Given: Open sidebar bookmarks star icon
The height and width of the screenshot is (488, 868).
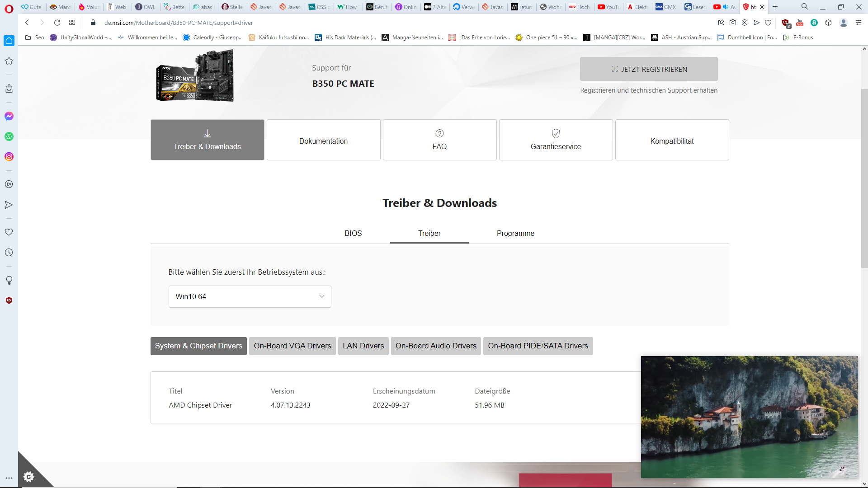Looking at the screenshot, I should pyautogui.click(x=9, y=61).
